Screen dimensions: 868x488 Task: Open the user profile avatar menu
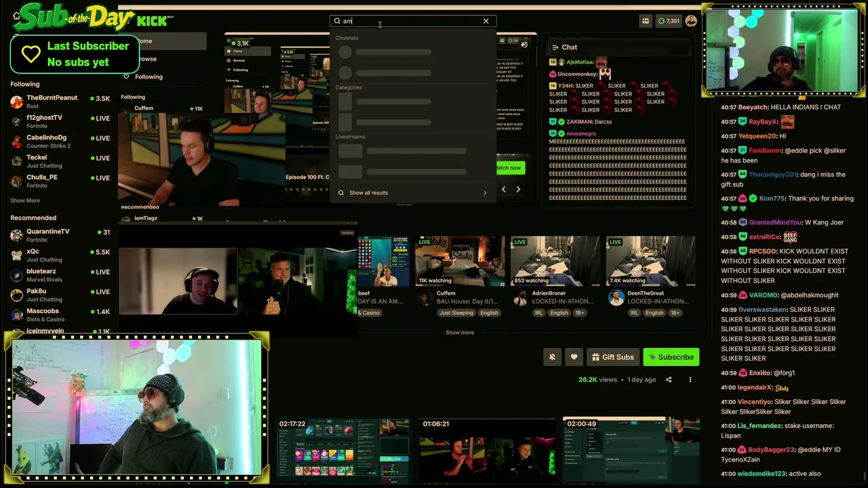click(691, 21)
